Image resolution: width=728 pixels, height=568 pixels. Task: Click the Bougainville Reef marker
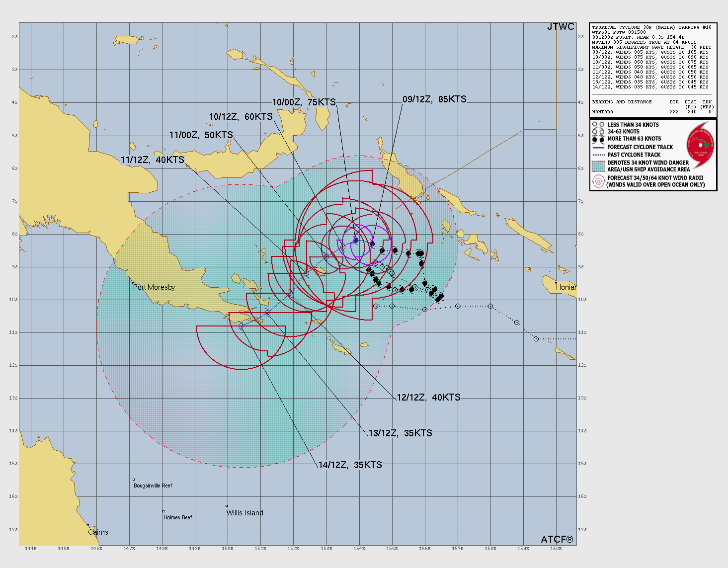134,480
